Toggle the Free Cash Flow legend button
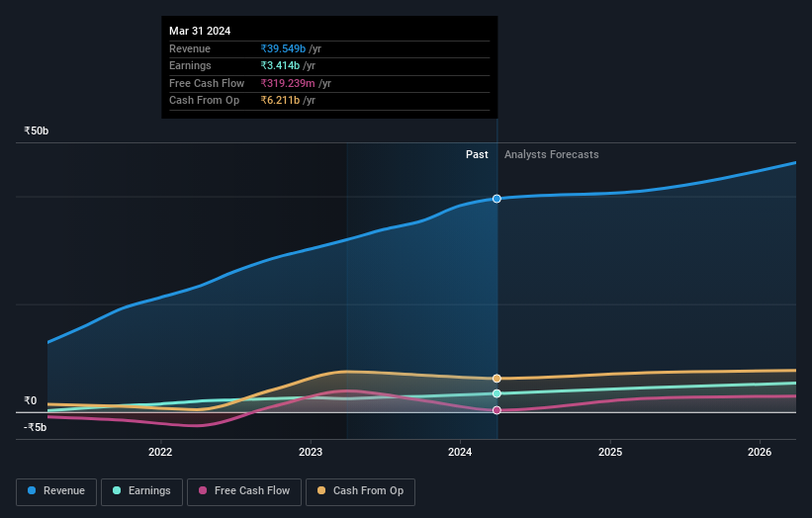The width and height of the screenshot is (812, 518). point(244,491)
